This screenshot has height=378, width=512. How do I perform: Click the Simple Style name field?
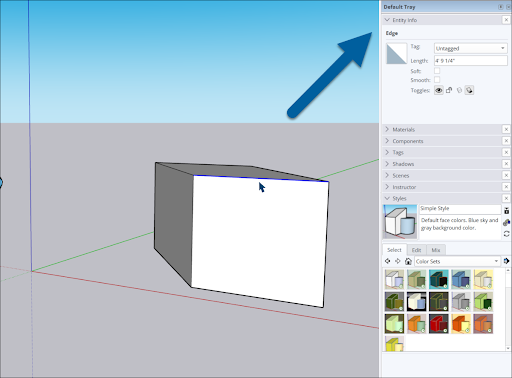coord(460,209)
